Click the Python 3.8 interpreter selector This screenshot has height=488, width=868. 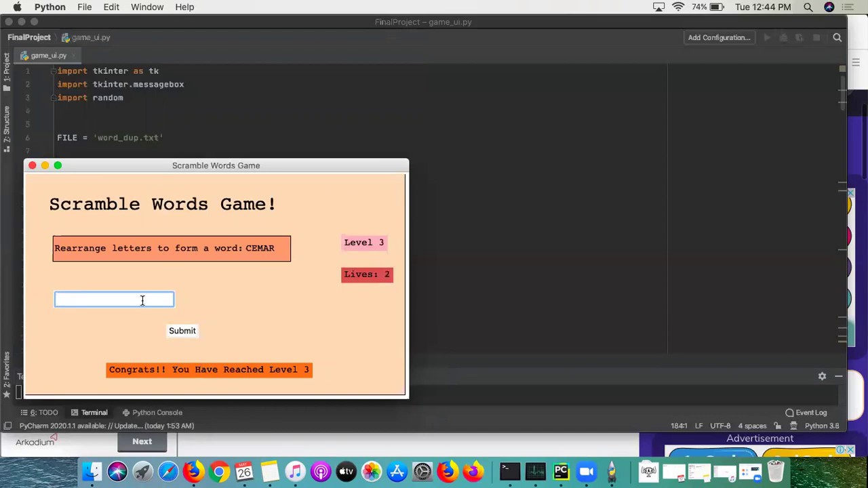coord(822,426)
